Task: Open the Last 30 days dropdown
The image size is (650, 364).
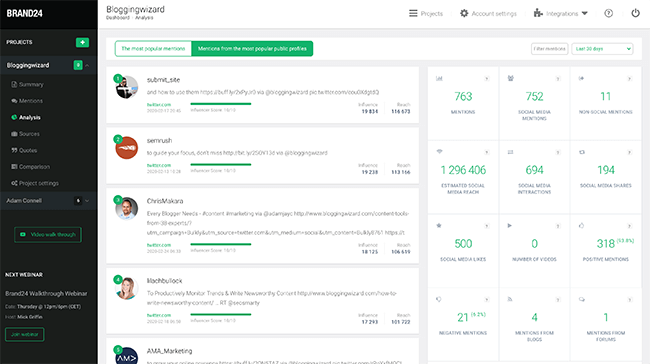Action: point(602,49)
